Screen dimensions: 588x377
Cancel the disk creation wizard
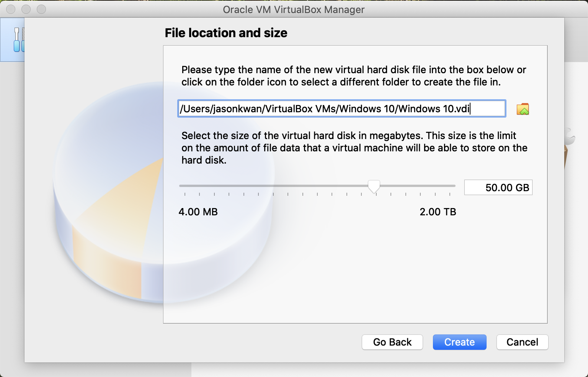(522, 342)
